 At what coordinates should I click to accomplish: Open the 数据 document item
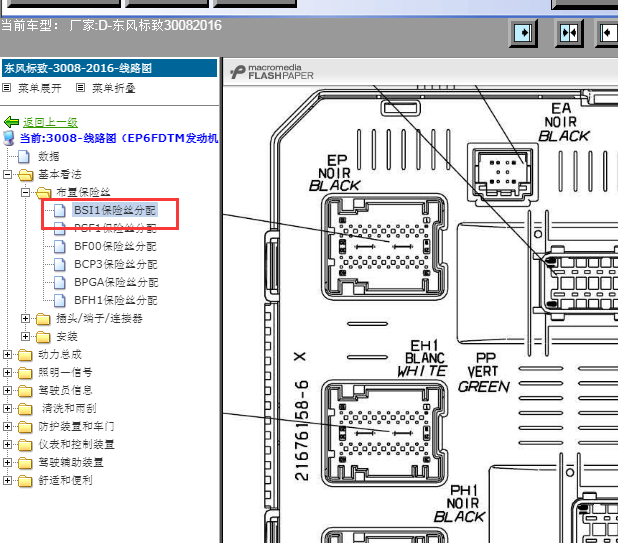click(48, 156)
